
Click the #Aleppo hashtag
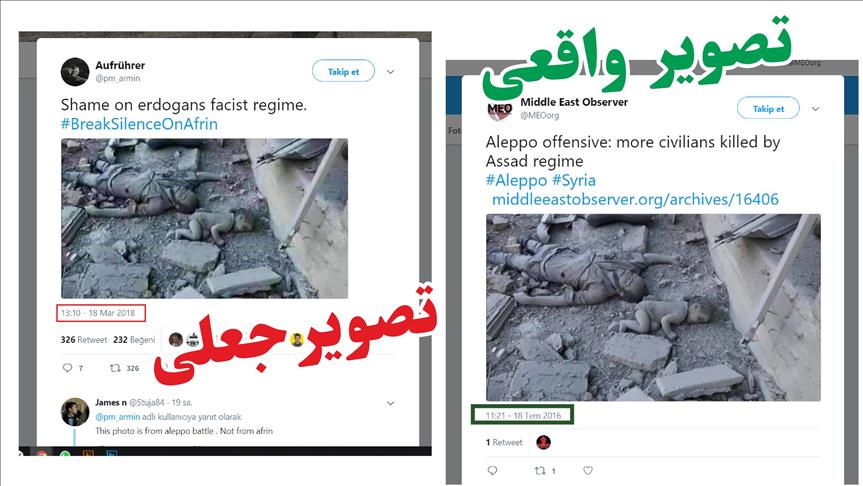click(x=516, y=181)
